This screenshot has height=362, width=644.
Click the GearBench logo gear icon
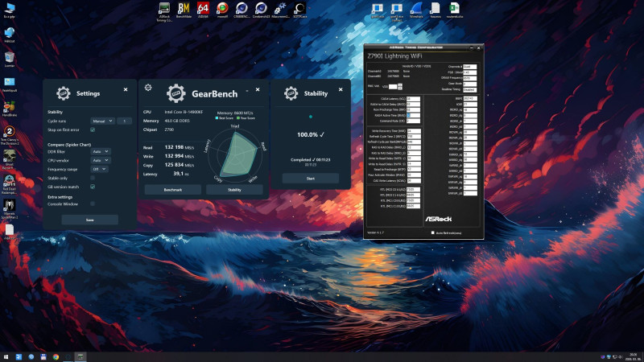[x=176, y=93]
